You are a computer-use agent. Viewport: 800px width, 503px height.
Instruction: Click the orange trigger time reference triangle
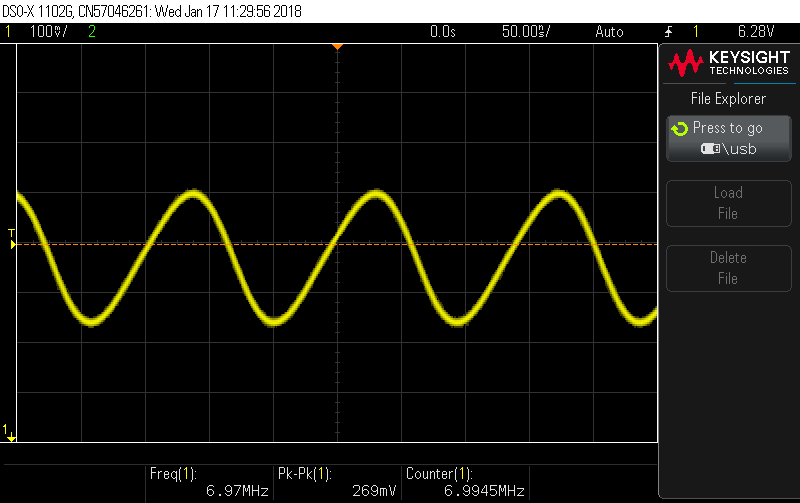337,47
